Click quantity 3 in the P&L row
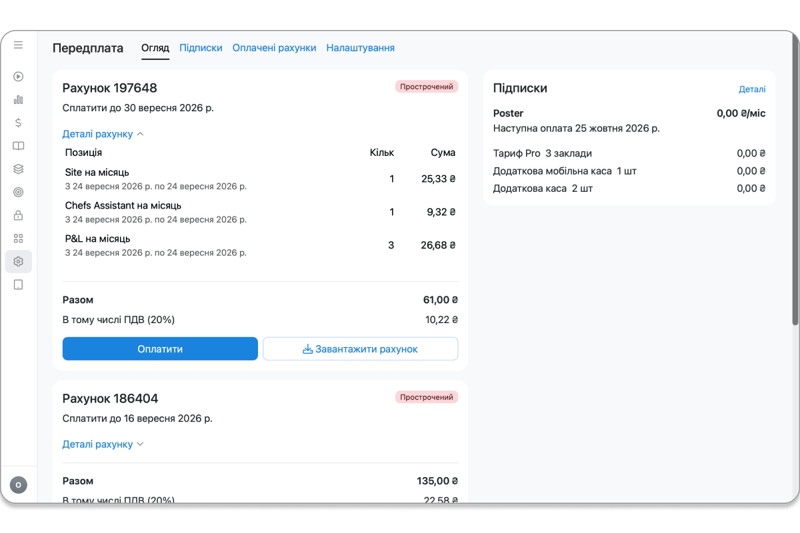Image resolution: width=800 pixels, height=533 pixels. [391, 245]
